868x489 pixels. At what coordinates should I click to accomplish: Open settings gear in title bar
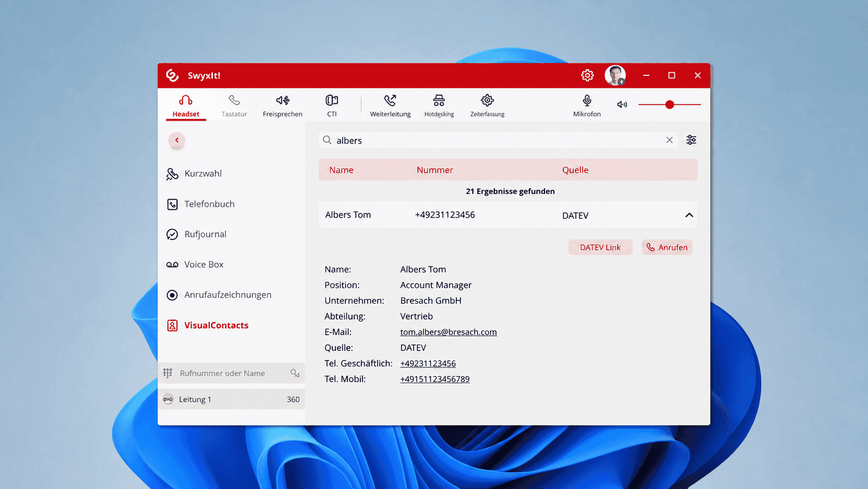(x=587, y=75)
